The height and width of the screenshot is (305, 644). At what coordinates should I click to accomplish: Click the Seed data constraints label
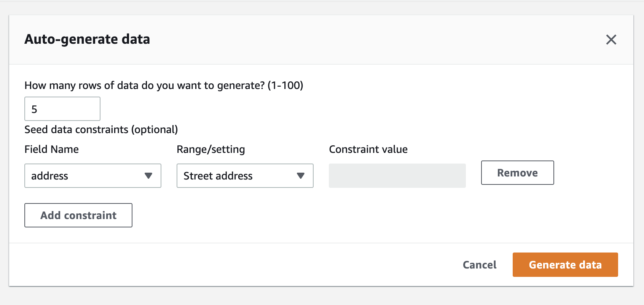(101, 130)
